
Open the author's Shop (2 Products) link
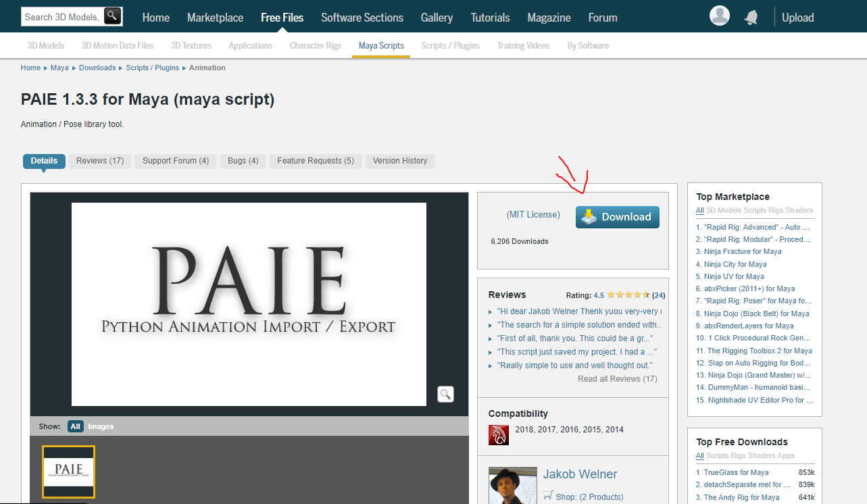pyautogui.click(x=589, y=497)
